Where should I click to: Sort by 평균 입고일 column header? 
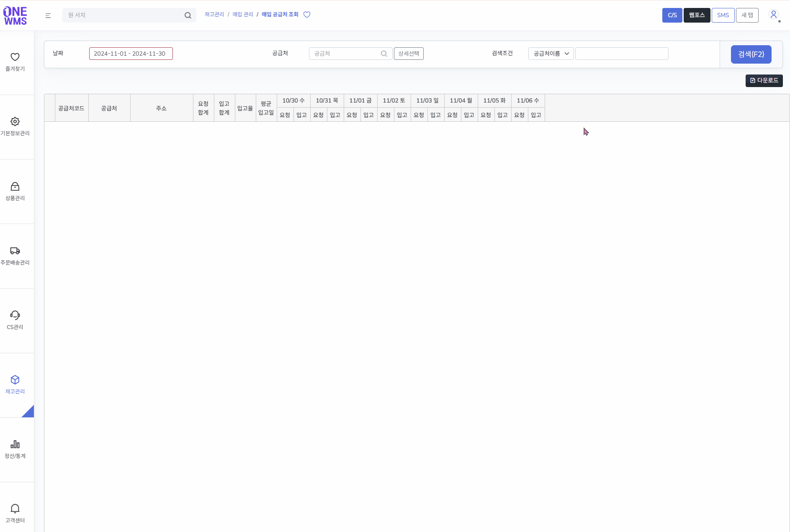coord(266,108)
